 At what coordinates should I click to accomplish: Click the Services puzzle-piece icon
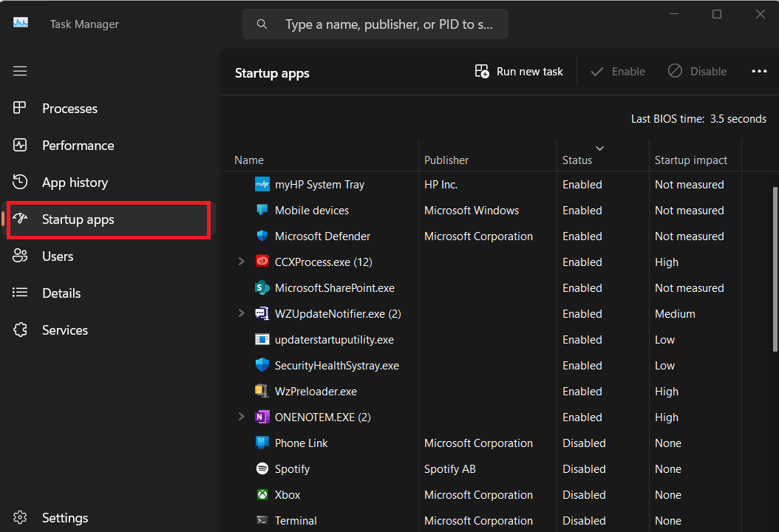click(x=20, y=330)
